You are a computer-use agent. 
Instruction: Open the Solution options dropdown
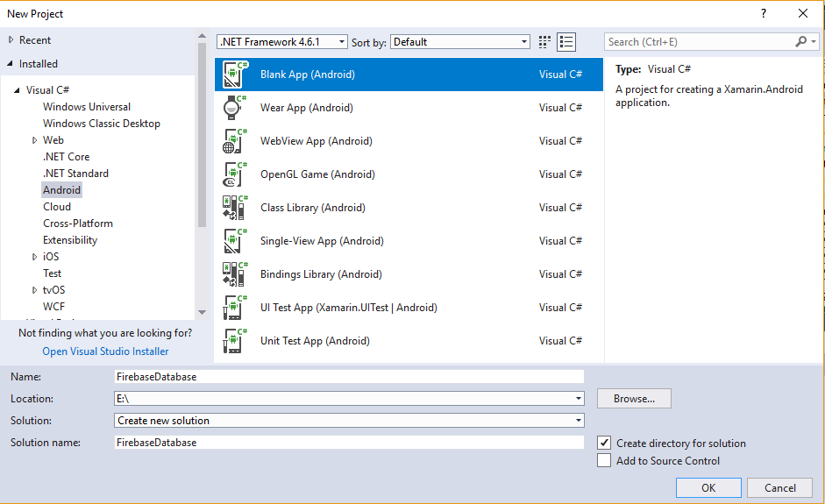[349, 421]
